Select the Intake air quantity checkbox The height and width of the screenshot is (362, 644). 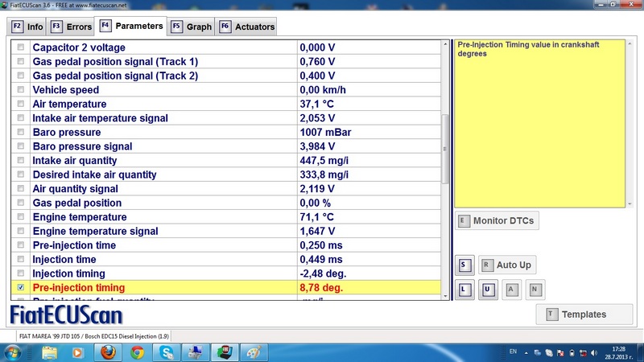[21, 161]
